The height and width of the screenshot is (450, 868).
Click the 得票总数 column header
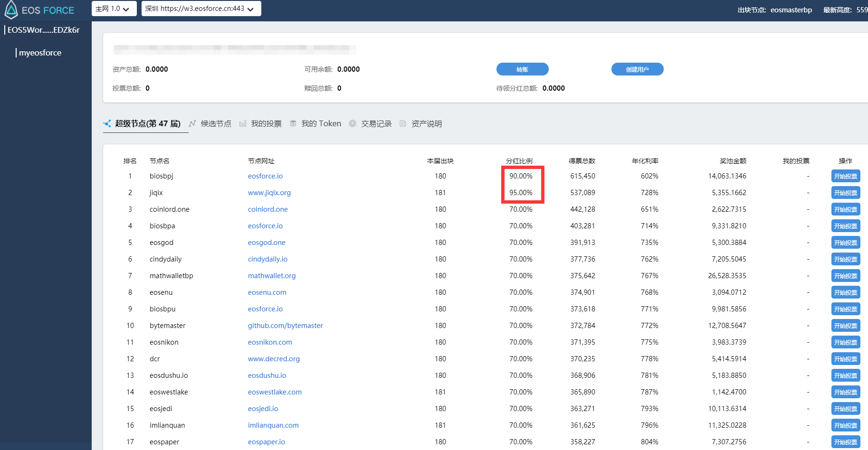point(582,161)
